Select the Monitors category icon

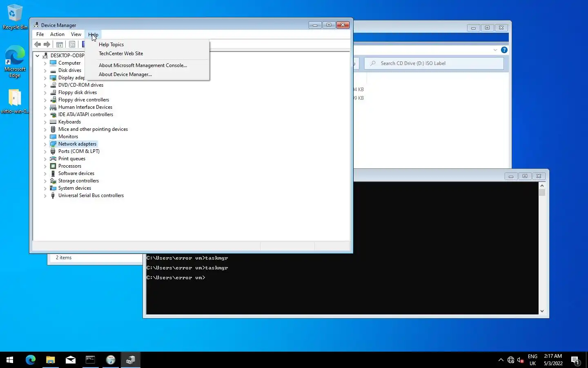53,137
